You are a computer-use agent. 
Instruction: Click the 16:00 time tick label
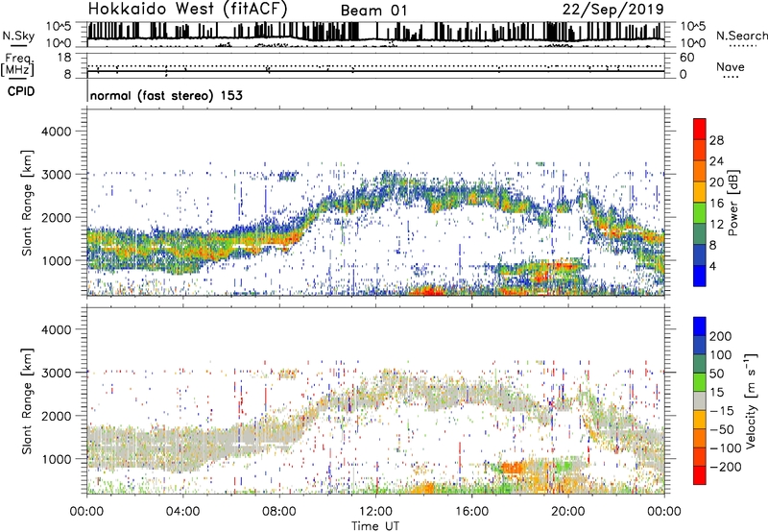click(471, 512)
